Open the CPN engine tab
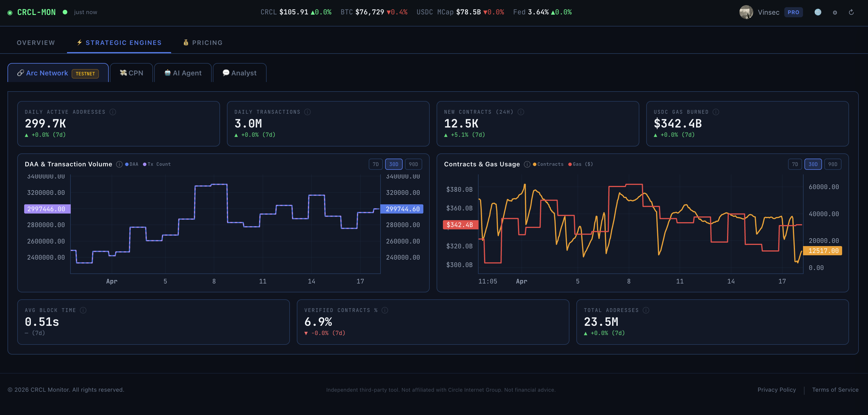 [132, 73]
